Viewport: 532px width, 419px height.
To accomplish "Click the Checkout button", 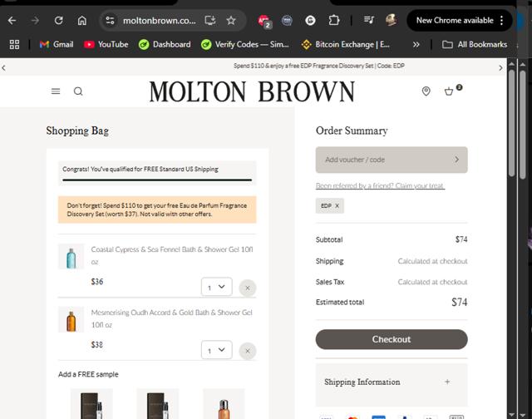I will coord(392,339).
